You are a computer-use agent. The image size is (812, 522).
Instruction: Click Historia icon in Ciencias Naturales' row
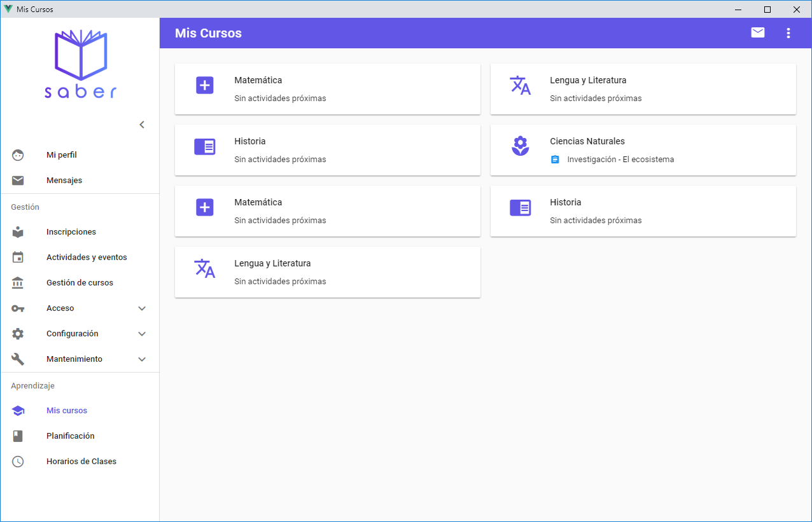(x=205, y=146)
